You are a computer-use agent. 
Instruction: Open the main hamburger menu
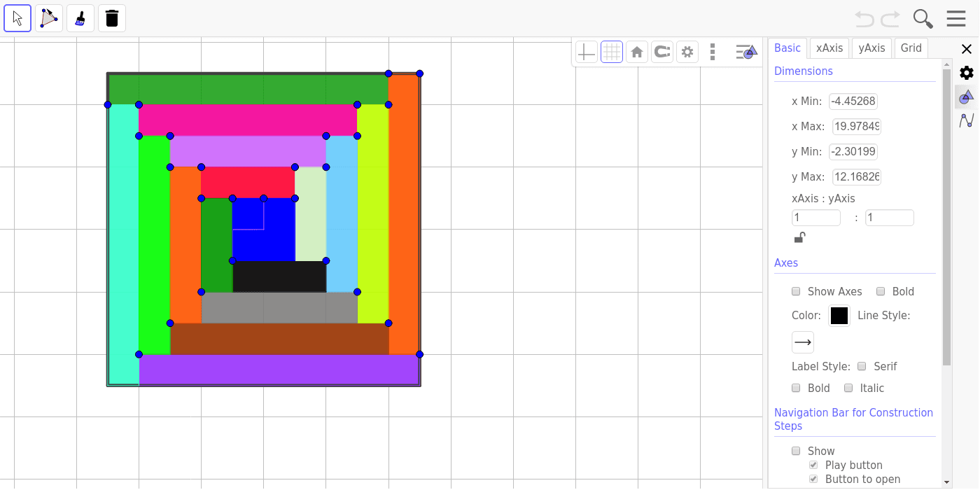(x=956, y=18)
